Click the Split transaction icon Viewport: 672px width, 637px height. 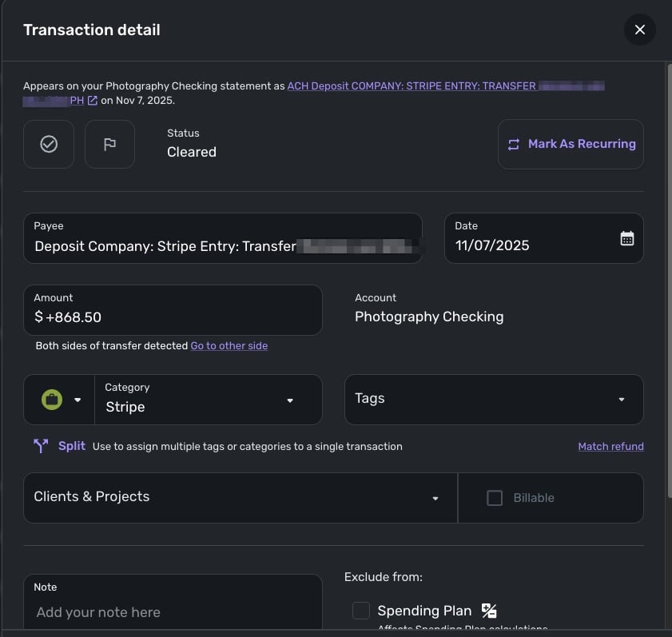coord(41,446)
